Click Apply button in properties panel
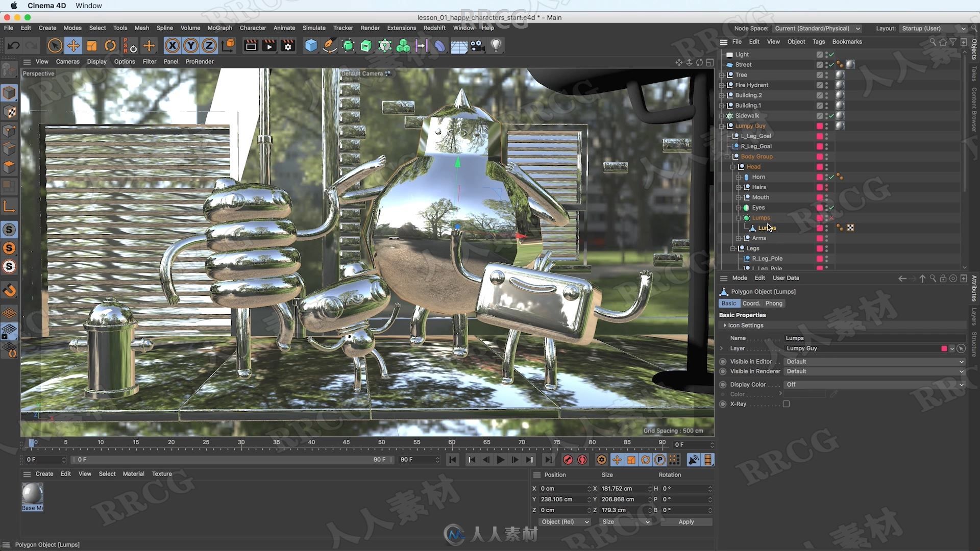Image resolution: width=980 pixels, height=551 pixels. [686, 521]
